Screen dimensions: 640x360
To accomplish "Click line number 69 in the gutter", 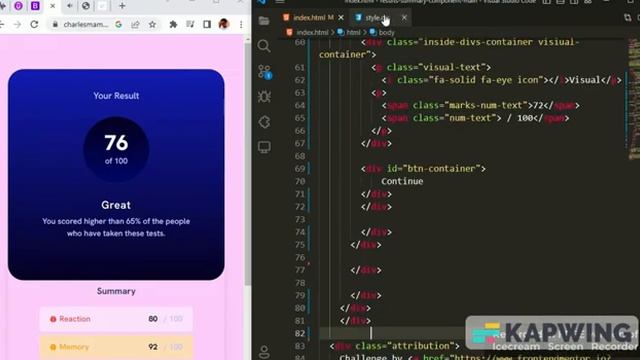I will [300, 169].
